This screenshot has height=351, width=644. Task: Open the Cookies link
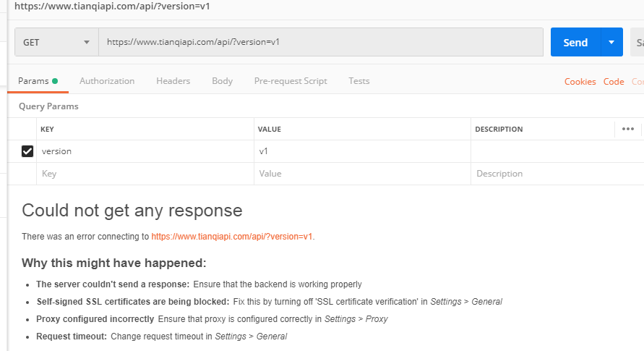(580, 82)
